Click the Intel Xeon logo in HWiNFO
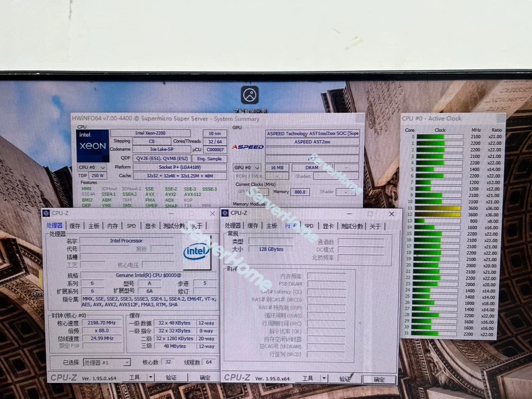This screenshot has height=399, width=532. pyautogui.click(x=93, y=146)
